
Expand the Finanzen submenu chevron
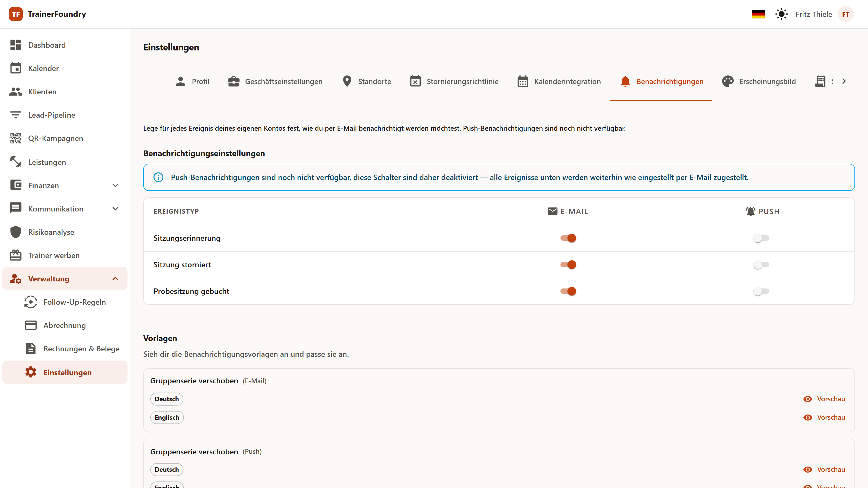click(115, 185)
